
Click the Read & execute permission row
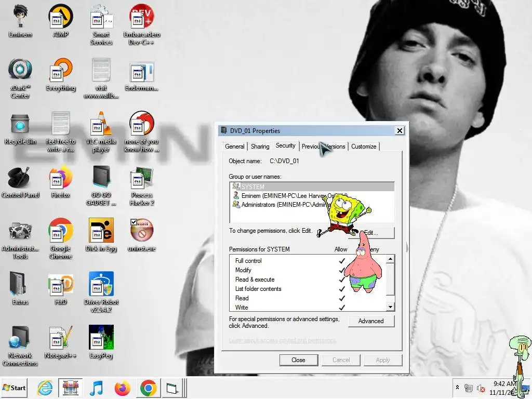click(308, 279)
